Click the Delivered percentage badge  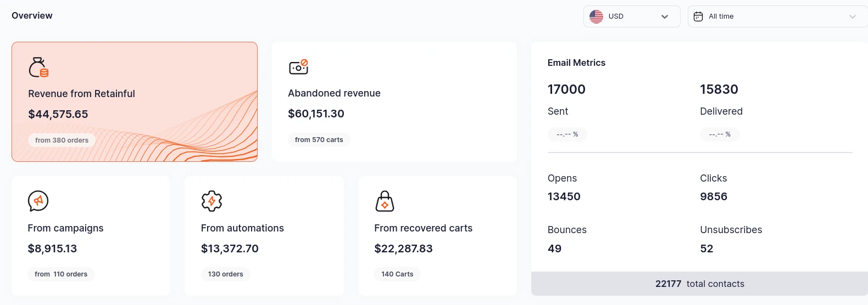pyautogui.click(x=720, y=134)
